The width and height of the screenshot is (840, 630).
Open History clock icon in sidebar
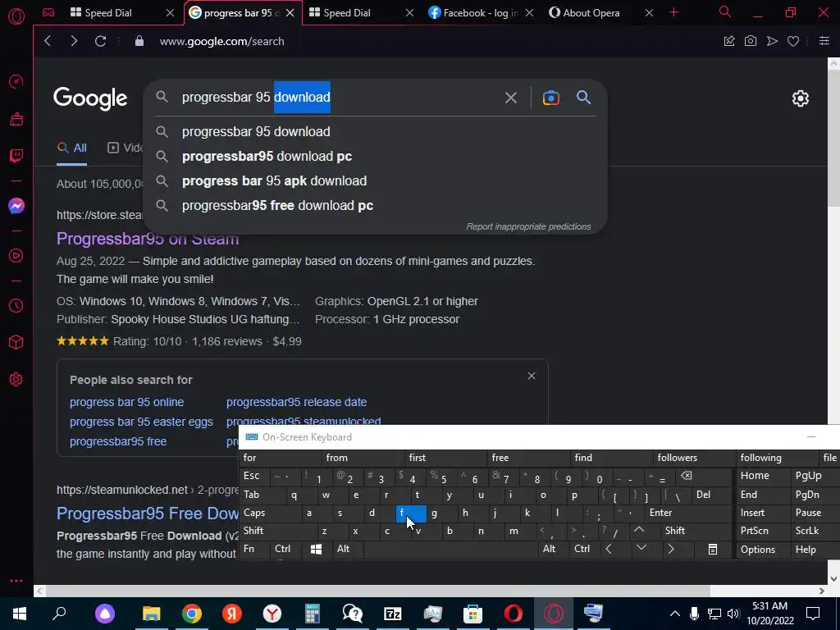click(16, 305)
